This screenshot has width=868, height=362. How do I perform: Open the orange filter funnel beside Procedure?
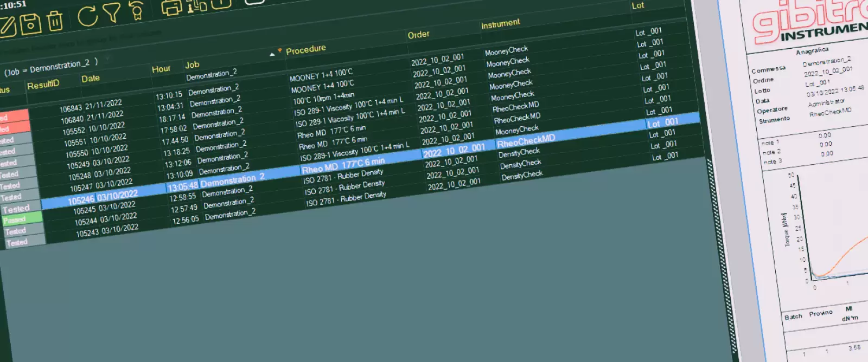pyautogui.click(x=280, y=51)
